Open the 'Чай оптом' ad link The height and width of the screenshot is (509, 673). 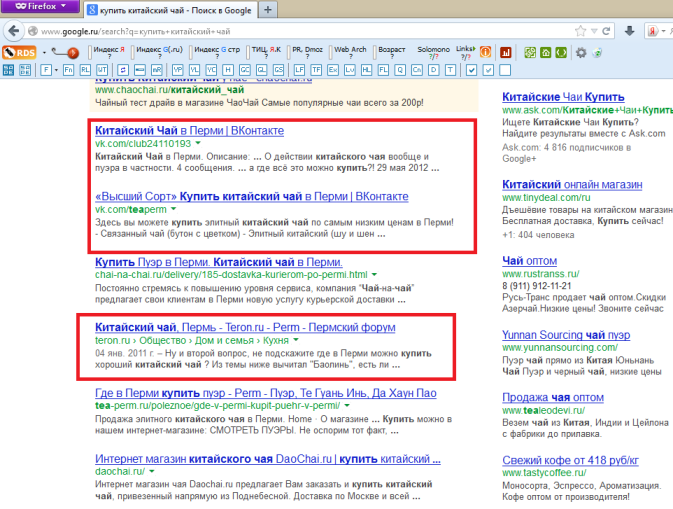[x=530, y=261]
